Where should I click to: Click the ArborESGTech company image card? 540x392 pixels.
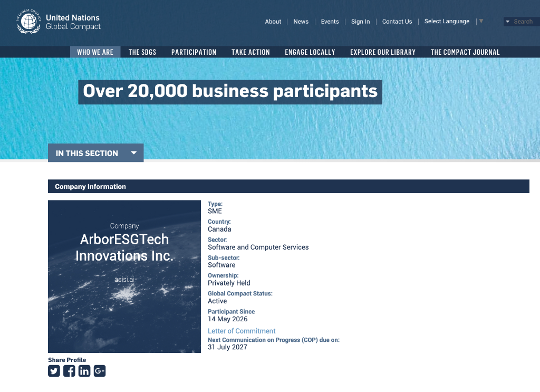pyautogui.click(x=124, y=276)
